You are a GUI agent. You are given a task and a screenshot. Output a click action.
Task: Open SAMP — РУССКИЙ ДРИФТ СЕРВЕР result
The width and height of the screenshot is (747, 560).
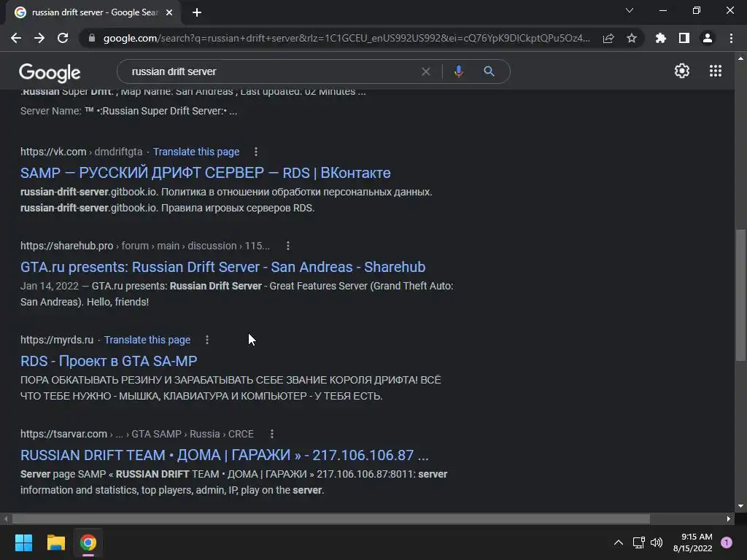pyautogui.click(x=205, y=172)
